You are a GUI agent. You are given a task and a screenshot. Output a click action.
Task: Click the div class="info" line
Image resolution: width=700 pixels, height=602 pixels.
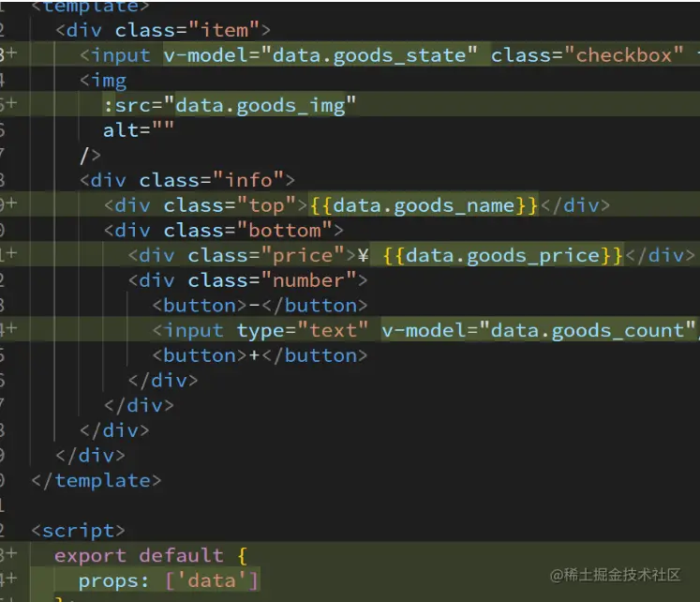(187, 180)
